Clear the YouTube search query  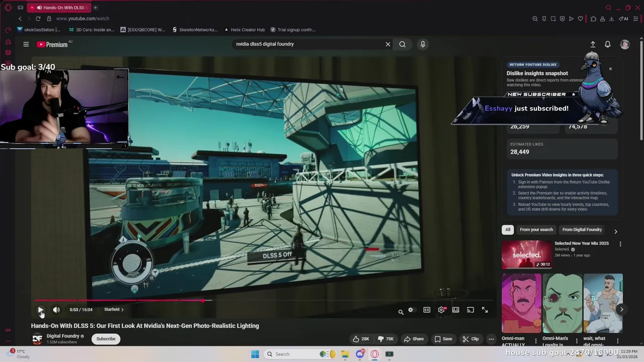tap(388, 44)
